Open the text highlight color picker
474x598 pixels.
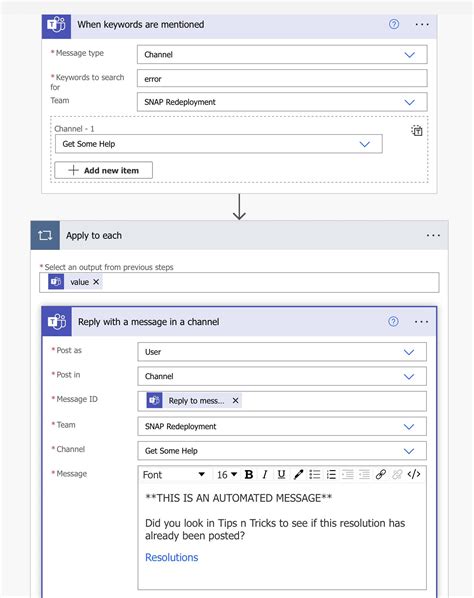298,474
